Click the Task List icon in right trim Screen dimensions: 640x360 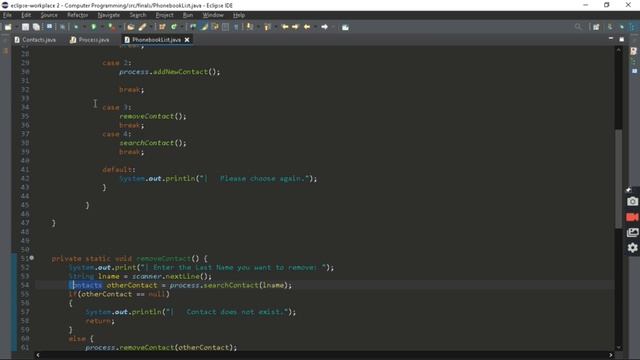633,51
